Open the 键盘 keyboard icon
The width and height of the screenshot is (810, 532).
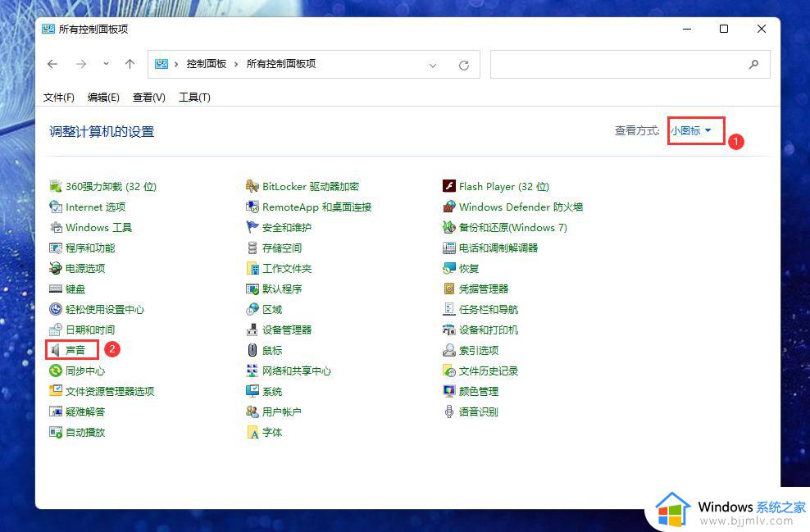tap(55, 289)
